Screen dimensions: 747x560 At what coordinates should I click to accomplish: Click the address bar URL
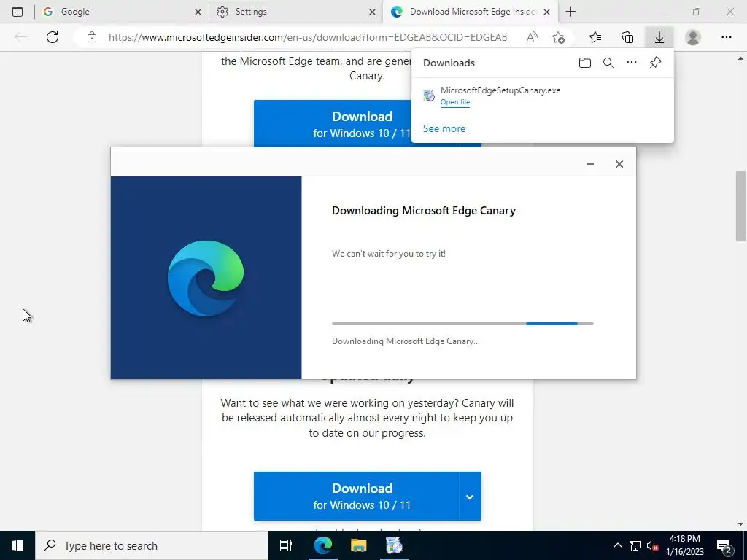point(308,37)
